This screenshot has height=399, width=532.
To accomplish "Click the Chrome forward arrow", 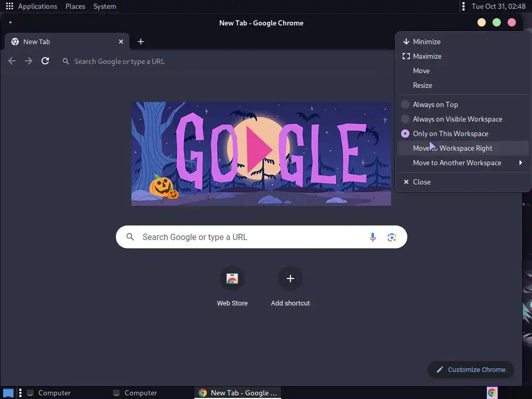I will 29,61.
